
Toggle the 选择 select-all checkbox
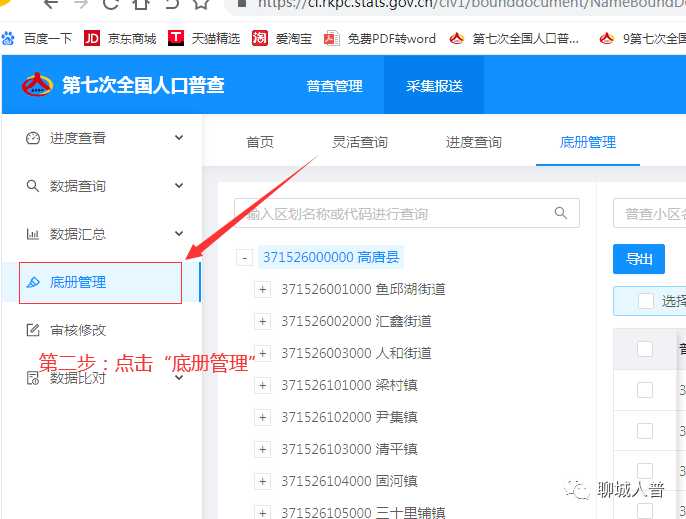pyautogui.click(x=646, y=301)
